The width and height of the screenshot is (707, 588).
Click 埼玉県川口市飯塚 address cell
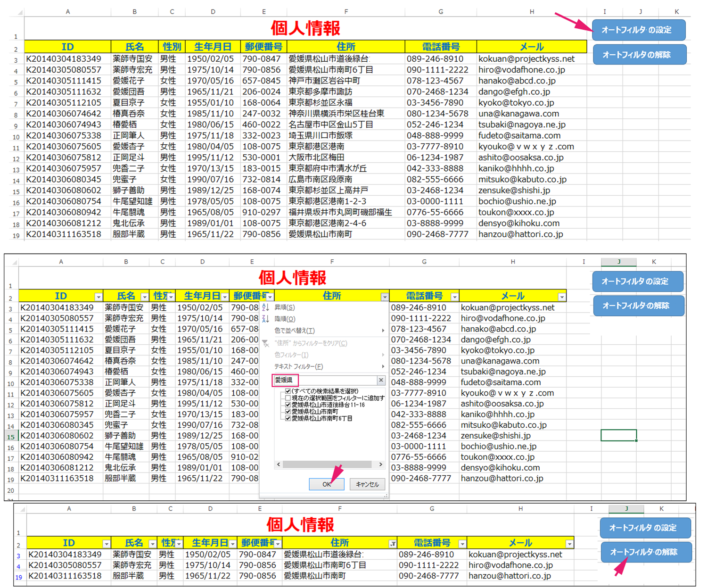pos(345,135)
